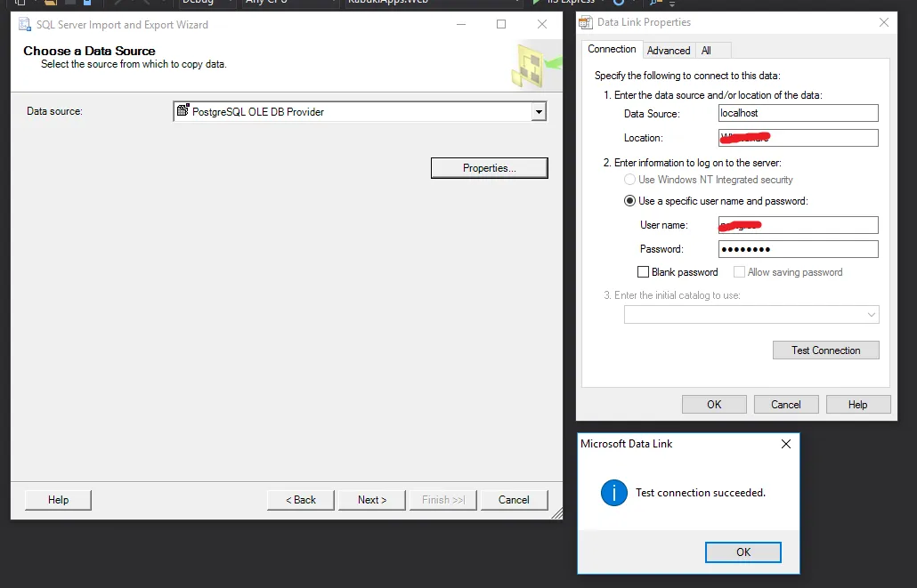The height and width of the screenshot is (588, 917).
Task: Click the SQL Server Import Wizard title icon
Action: (25, 25)
